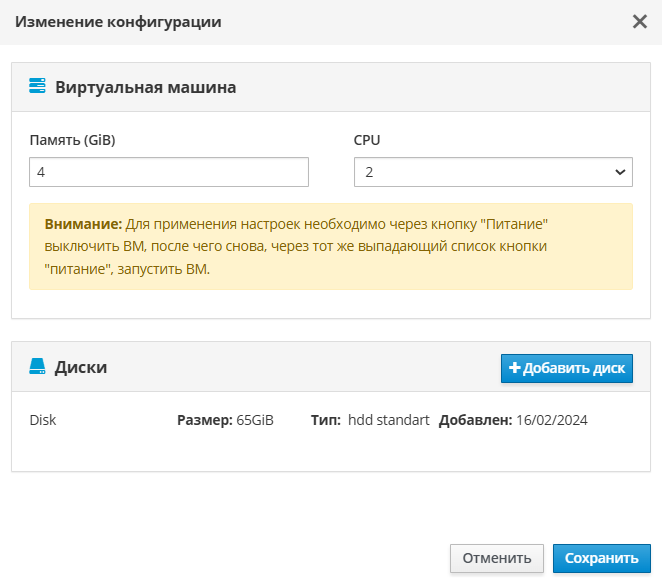This screenshot has width=662, height=583.
Task: Click the chevron arrow of CPU select
Action: pos(618,172)
